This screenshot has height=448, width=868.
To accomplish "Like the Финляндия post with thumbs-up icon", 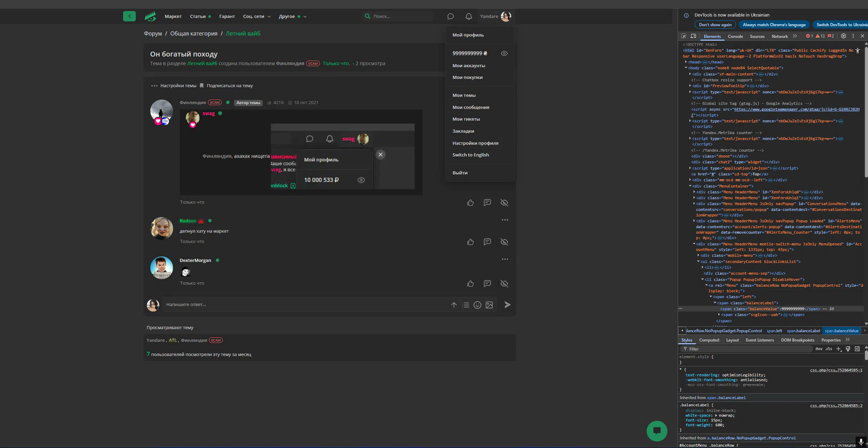I will pyautogui.click(x=471, y=203).
